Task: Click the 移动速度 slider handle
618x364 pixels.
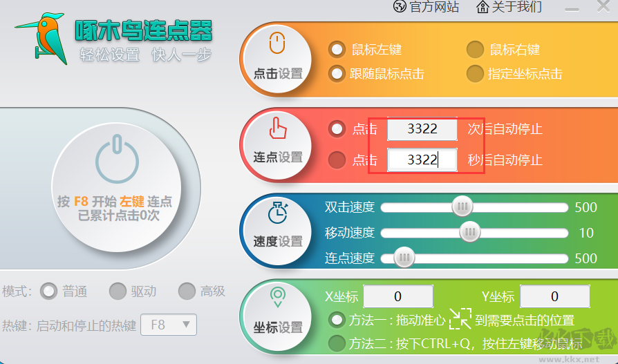Action: [x=470, y=232]
